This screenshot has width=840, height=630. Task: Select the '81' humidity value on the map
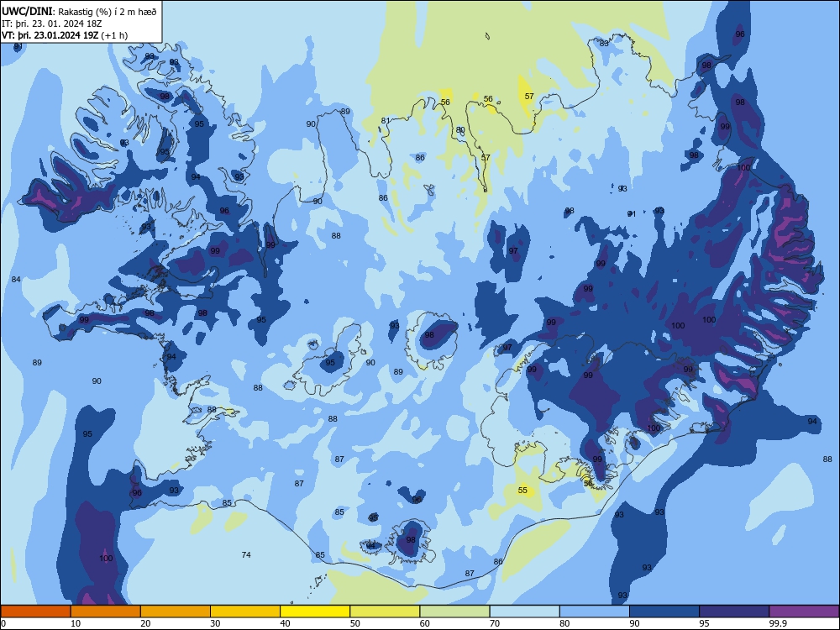(386, 120)
